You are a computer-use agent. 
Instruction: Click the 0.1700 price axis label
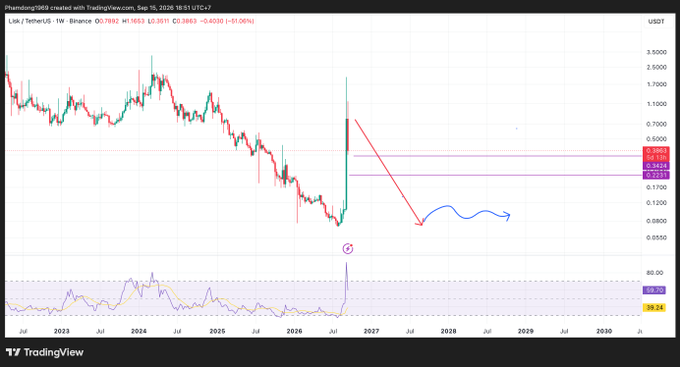[657, 187]
